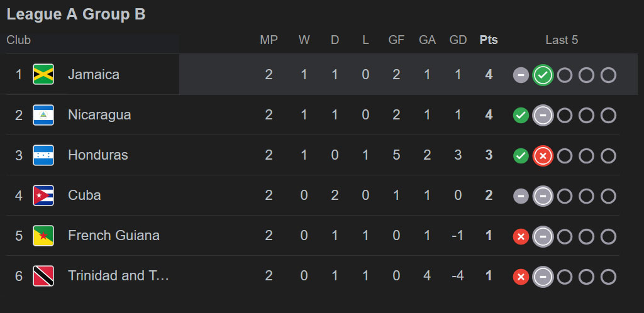Select Jamaica's green win result icon
This screenshot has width=644, height=313.
543,75
